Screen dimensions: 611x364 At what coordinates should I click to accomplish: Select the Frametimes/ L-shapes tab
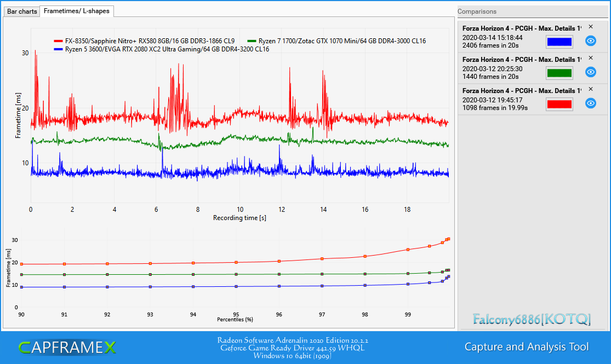[76, 11]
